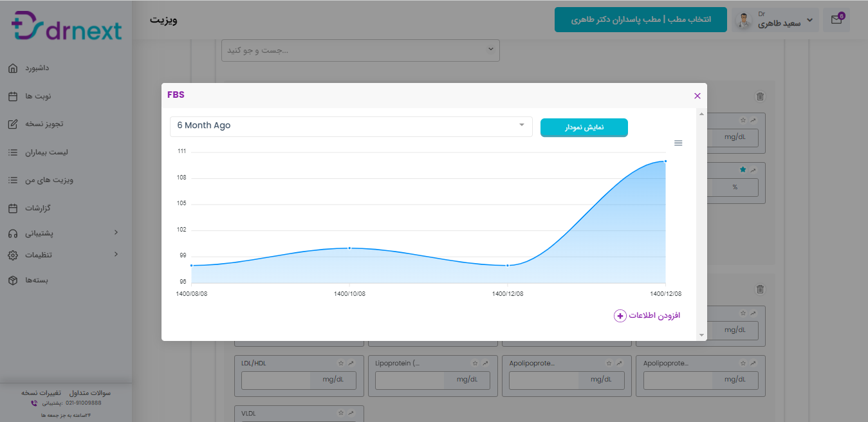The image size is (868, 422).
Task: Click the plus icon beside افزودن اطلاعات
Action: (x=620, y=316)
